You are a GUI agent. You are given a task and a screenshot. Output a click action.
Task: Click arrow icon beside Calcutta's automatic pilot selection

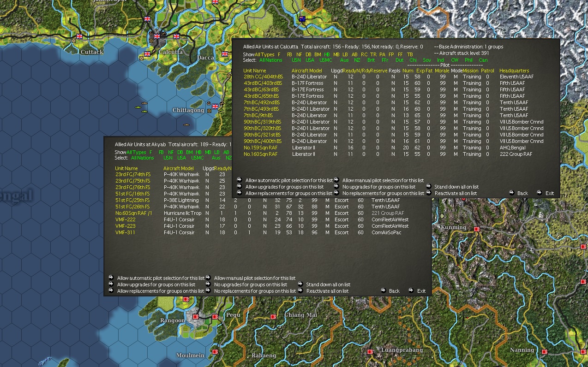(240, 180)
